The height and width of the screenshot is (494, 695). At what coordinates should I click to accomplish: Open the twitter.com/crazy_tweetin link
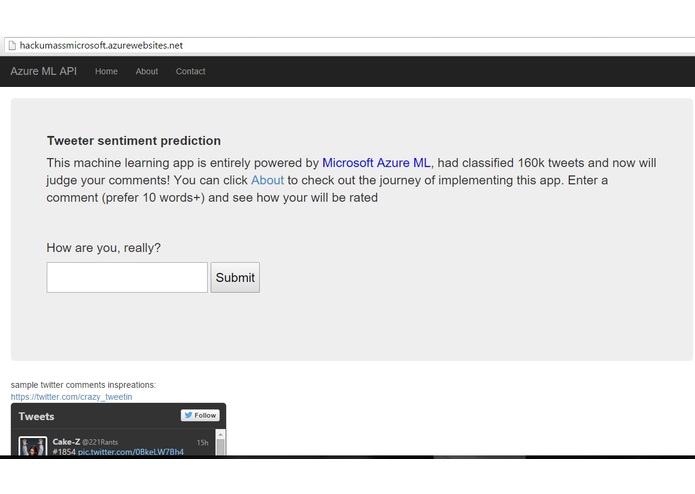click(x=71, y=397)
